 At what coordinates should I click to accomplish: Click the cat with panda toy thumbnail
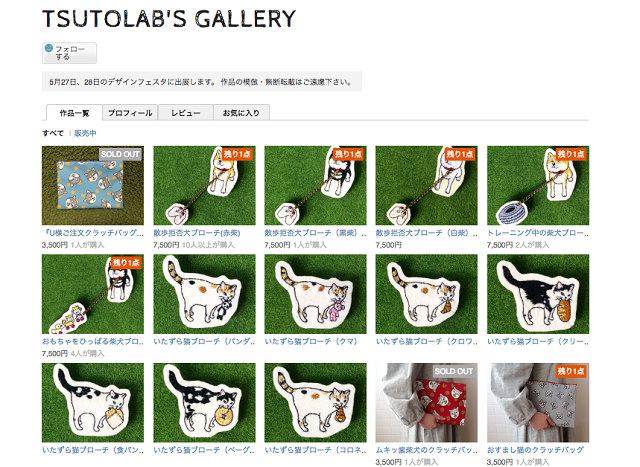[x=204, y=294]
